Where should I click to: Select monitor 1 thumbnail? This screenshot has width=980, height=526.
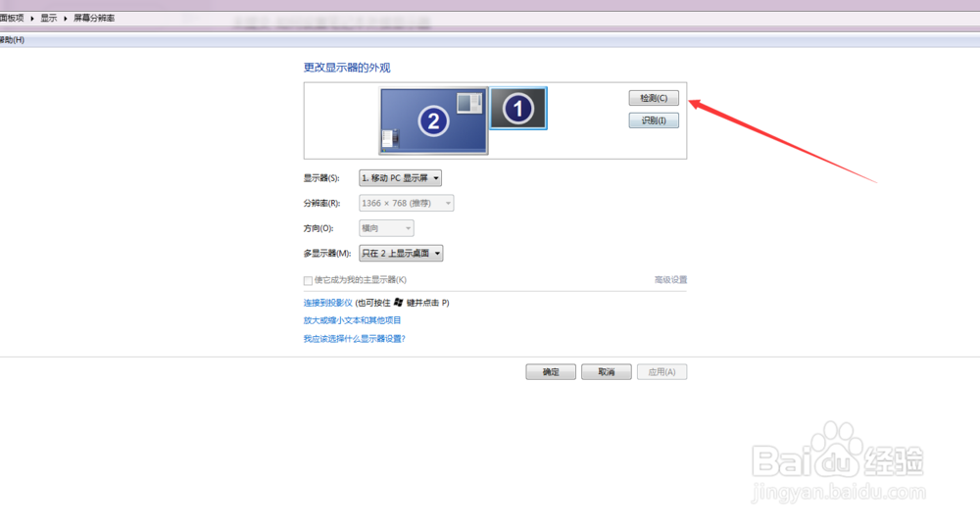[x=518, y=109]
